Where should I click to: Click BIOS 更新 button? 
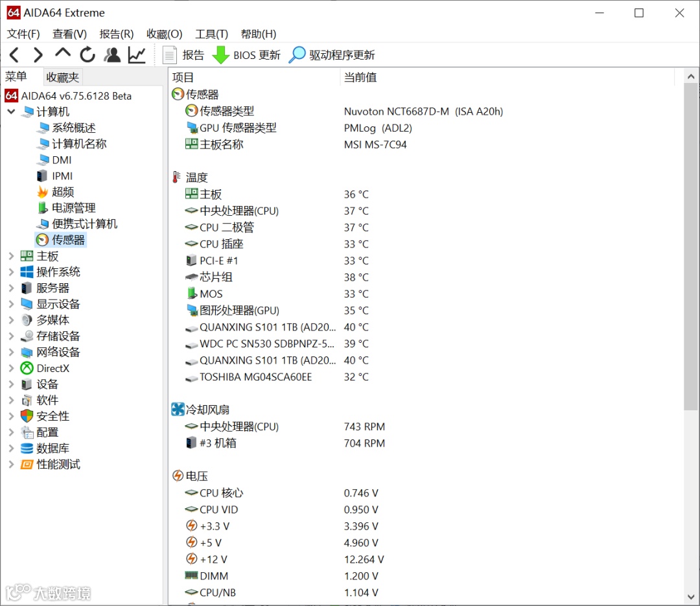pos(246,55)
